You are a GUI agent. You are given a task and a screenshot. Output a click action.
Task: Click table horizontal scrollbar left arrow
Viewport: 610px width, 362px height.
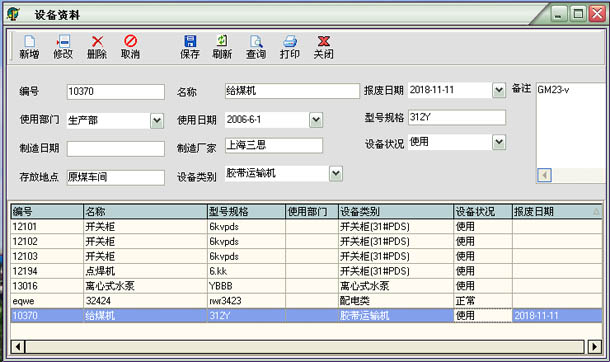point(18,346)
